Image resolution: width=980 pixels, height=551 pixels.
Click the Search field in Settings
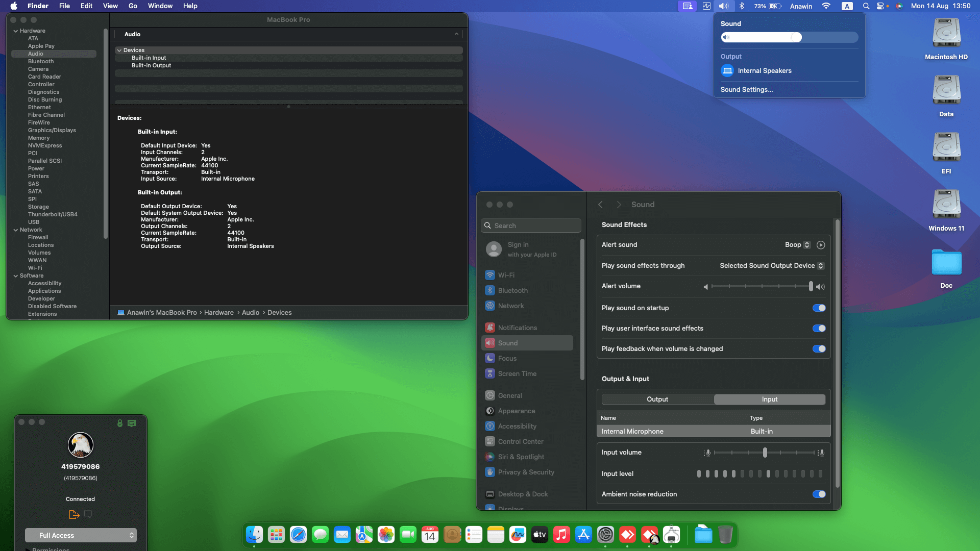pos(531,226)
